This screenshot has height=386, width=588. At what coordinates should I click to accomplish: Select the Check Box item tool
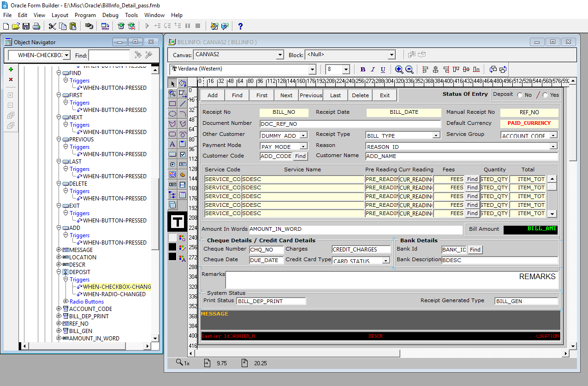[182, 153]
